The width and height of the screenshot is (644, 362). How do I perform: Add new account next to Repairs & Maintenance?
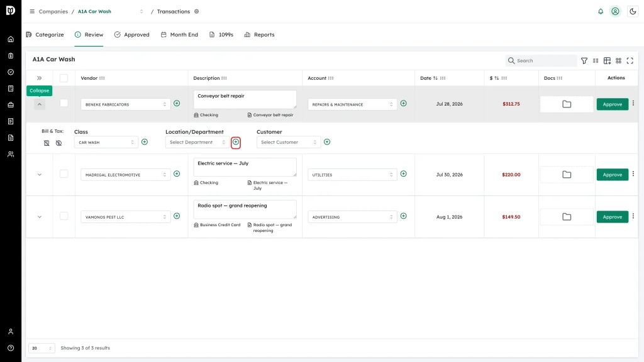tap(403, 104)
